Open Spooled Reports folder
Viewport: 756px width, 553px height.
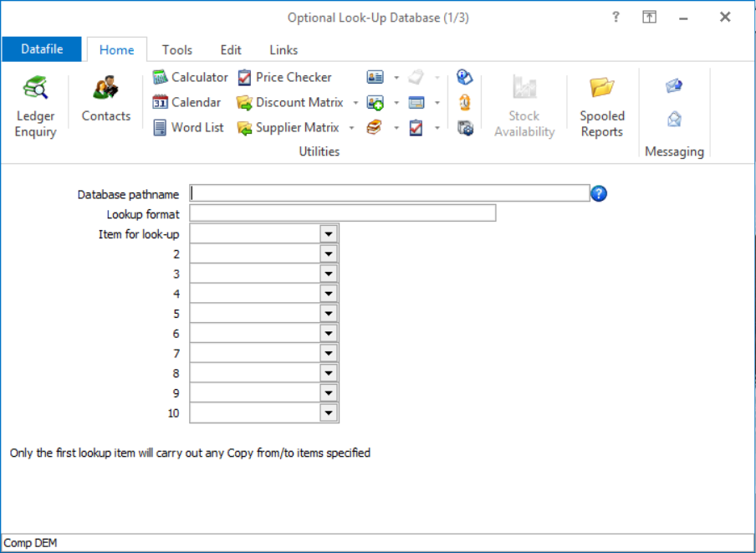click(x=602, y=107)
